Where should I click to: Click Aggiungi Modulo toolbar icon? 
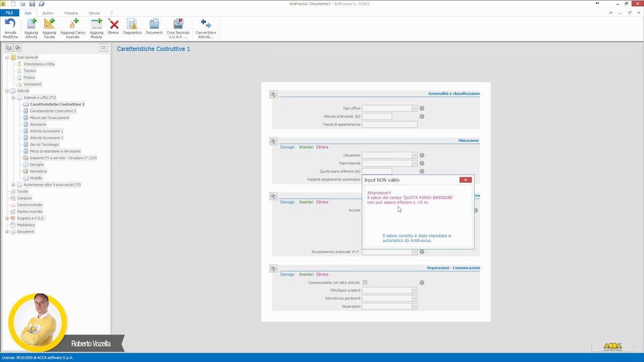pos(97,24)
